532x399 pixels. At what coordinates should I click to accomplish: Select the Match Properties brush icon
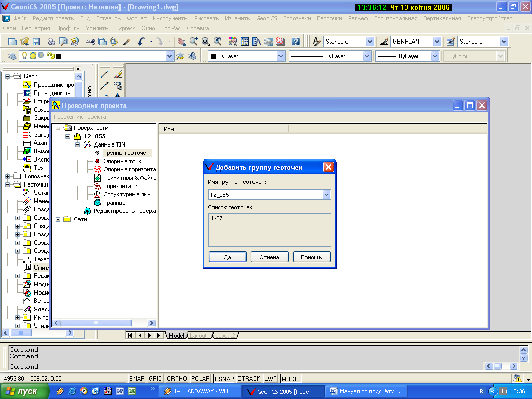pos(126,42)
